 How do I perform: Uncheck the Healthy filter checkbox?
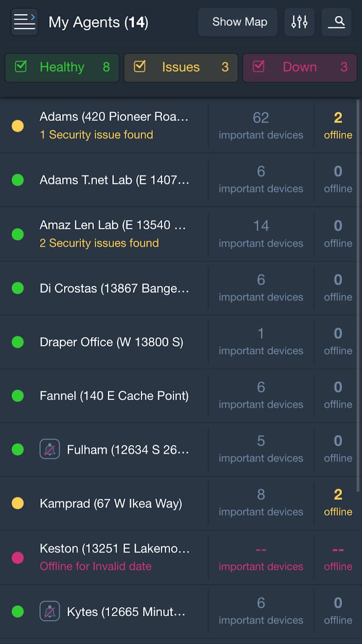pos(21,67)
